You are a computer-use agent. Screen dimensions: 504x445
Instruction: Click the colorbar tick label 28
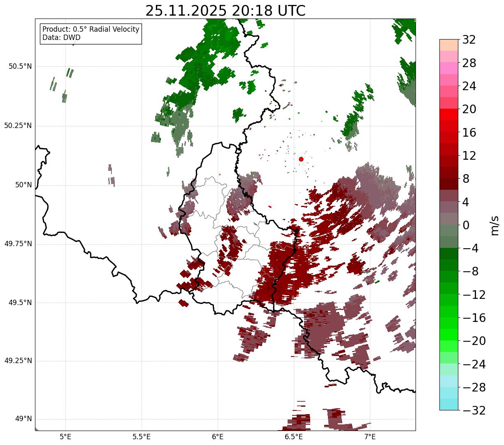[x=469, y=63]
